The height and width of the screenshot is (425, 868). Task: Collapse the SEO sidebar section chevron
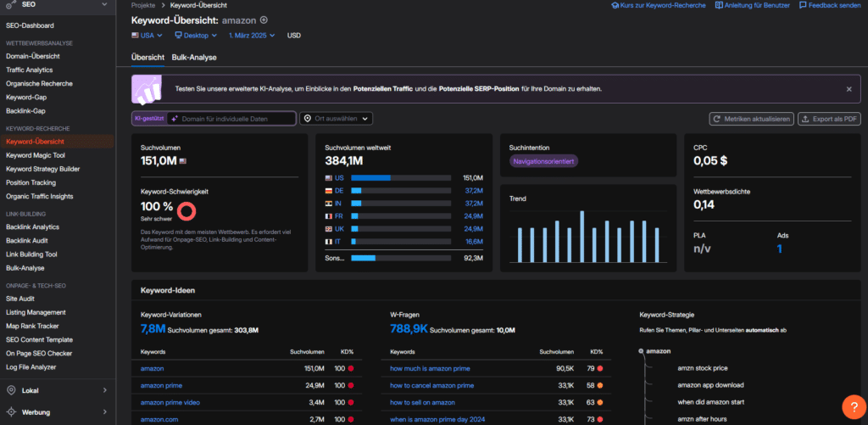[104, 4]
